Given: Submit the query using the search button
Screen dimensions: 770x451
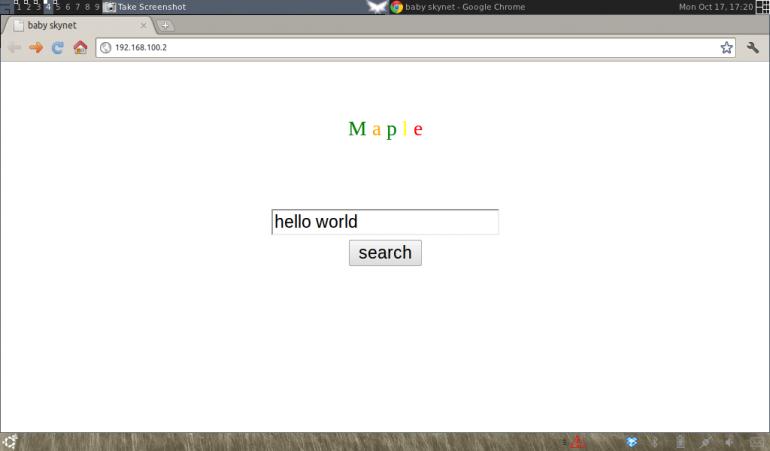Looking at the screenshot, I should coord(385,253).
